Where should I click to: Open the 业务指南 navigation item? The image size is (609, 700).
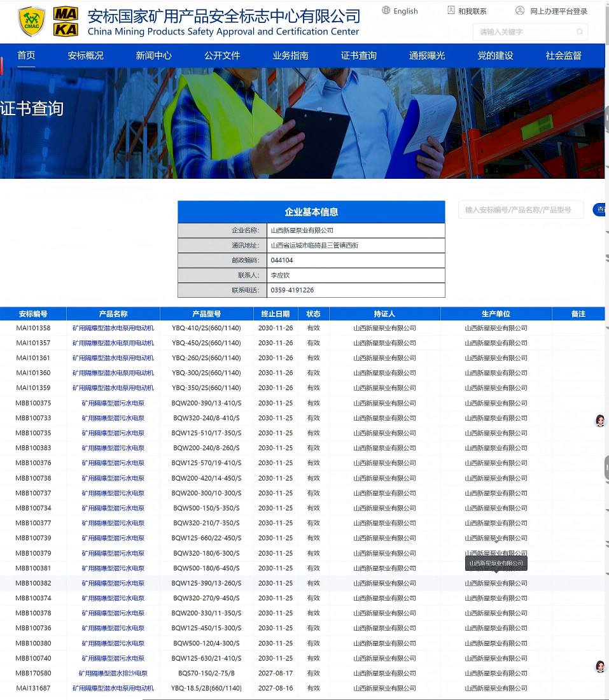coord(290,55)
